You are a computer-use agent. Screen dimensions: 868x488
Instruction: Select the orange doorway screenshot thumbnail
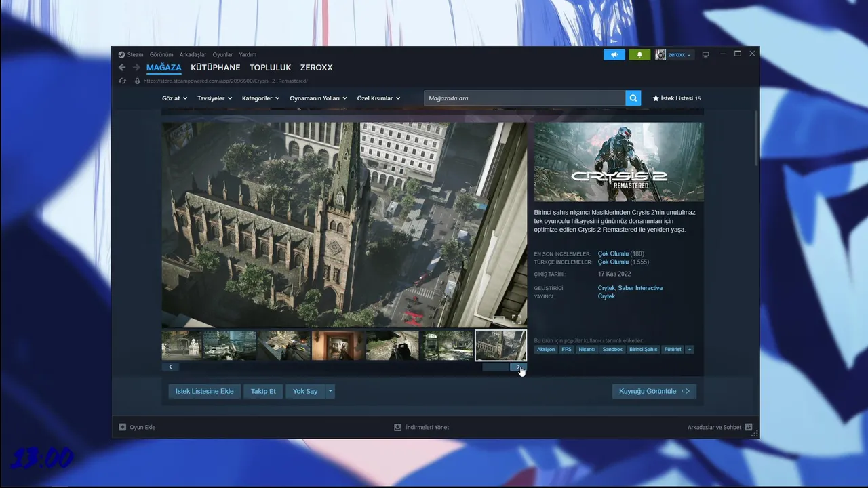(x=338, y=345)
